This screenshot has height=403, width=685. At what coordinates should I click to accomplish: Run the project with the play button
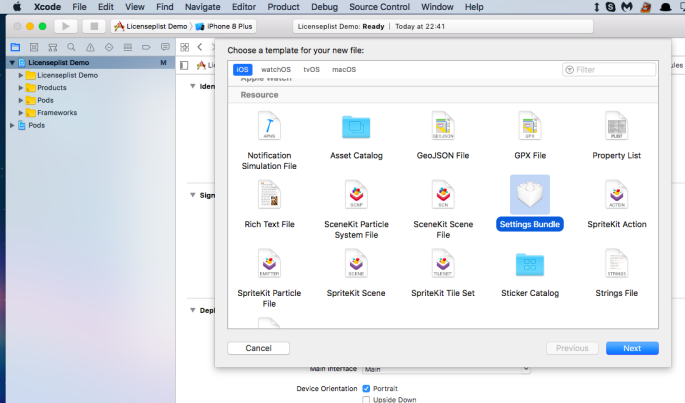point(66,26)
